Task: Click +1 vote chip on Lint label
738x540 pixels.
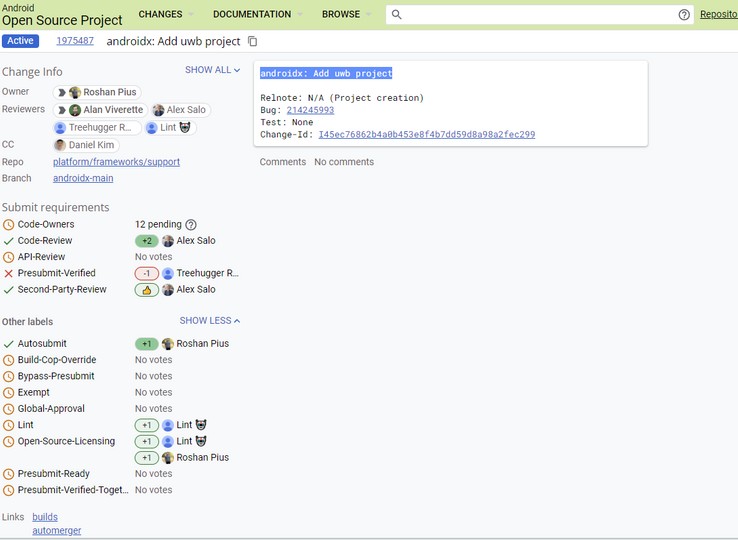Action: (147, 426)
